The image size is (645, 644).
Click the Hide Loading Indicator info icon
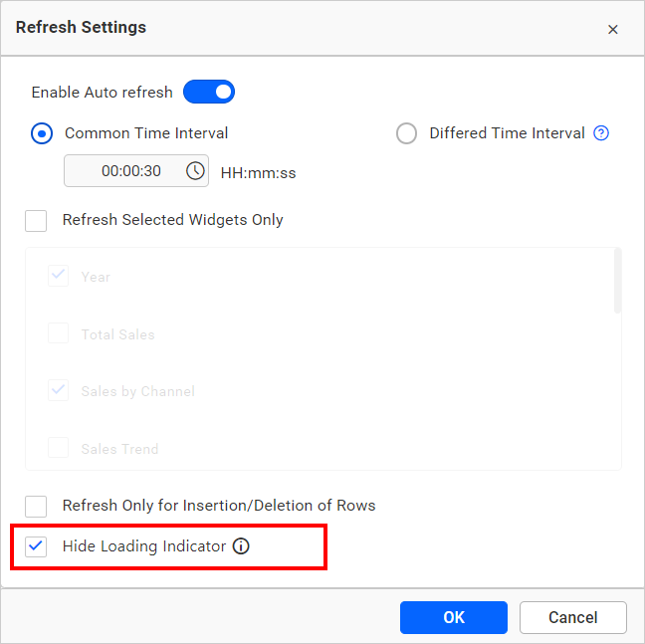coord(241,546)
